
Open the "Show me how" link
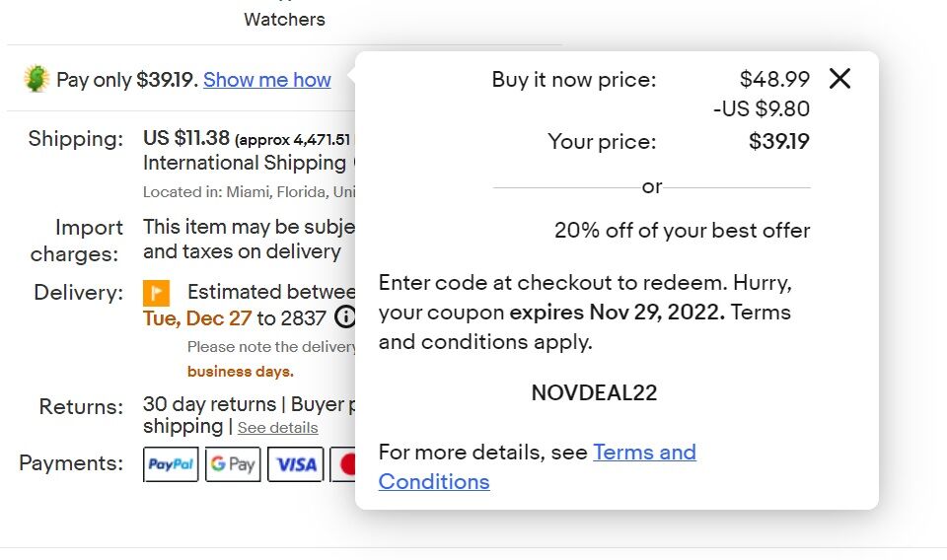[267, 80]
